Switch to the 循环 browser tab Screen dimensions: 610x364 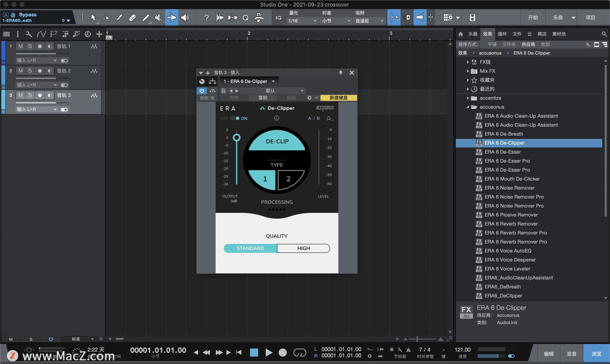pyautogui.click(x=502, y=34)
